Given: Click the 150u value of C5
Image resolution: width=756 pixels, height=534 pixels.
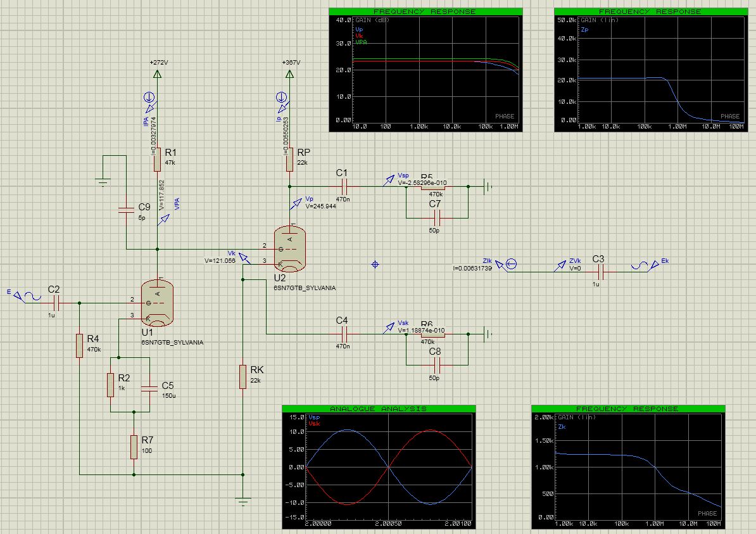Looking at the screenshot, I should point(169,395).
